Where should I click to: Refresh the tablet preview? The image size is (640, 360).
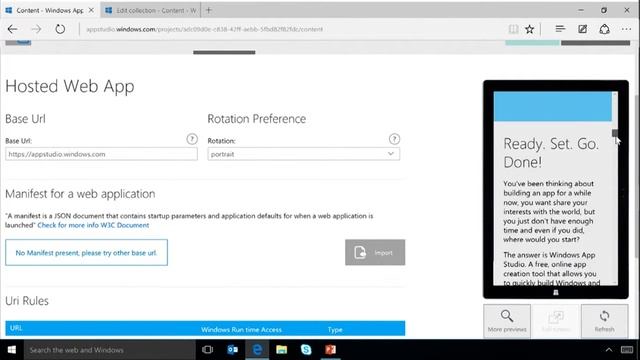pos(604,321)
